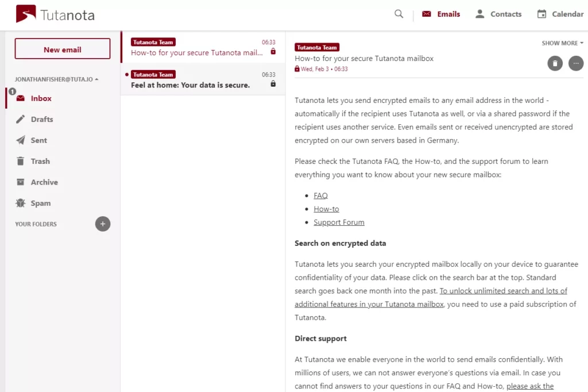The image size is (588, 392).
Task: Add a new folder with plus icon
Action: [103, 224]
